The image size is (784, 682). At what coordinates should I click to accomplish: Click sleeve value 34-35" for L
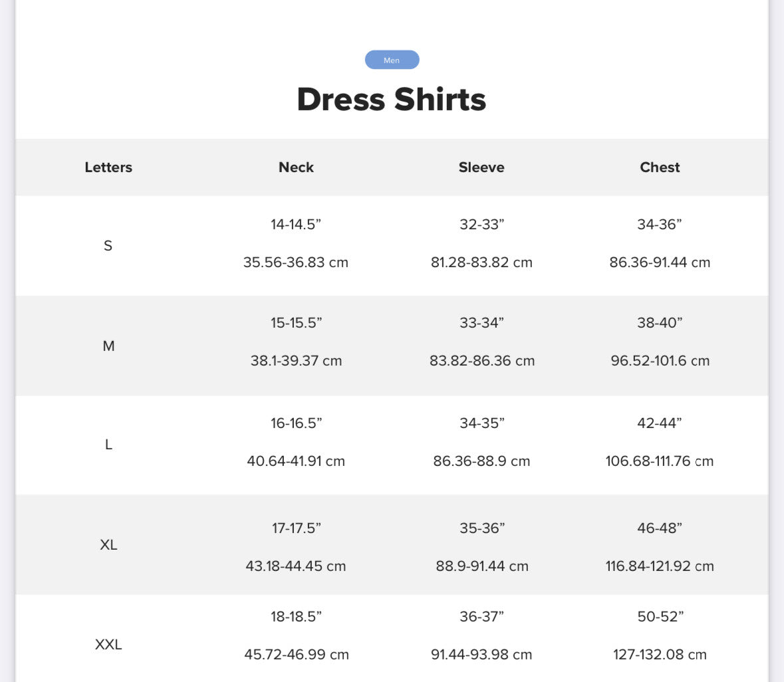coord(482,423)
